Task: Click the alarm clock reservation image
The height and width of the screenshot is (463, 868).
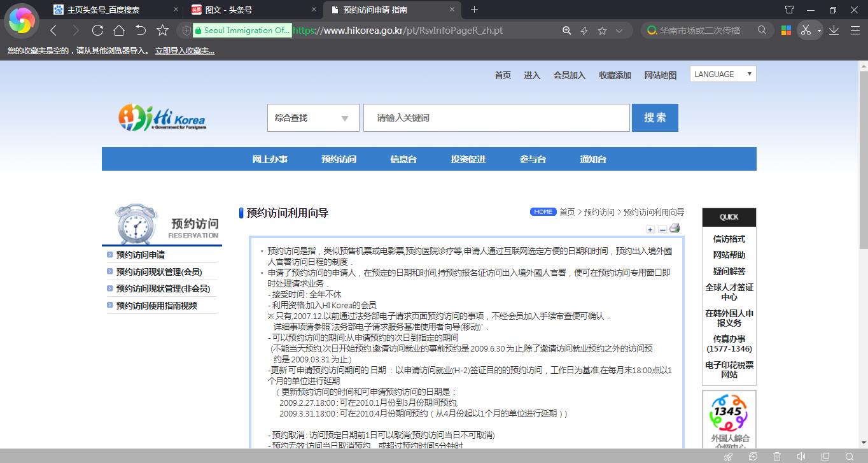Action: coord(136,223)
